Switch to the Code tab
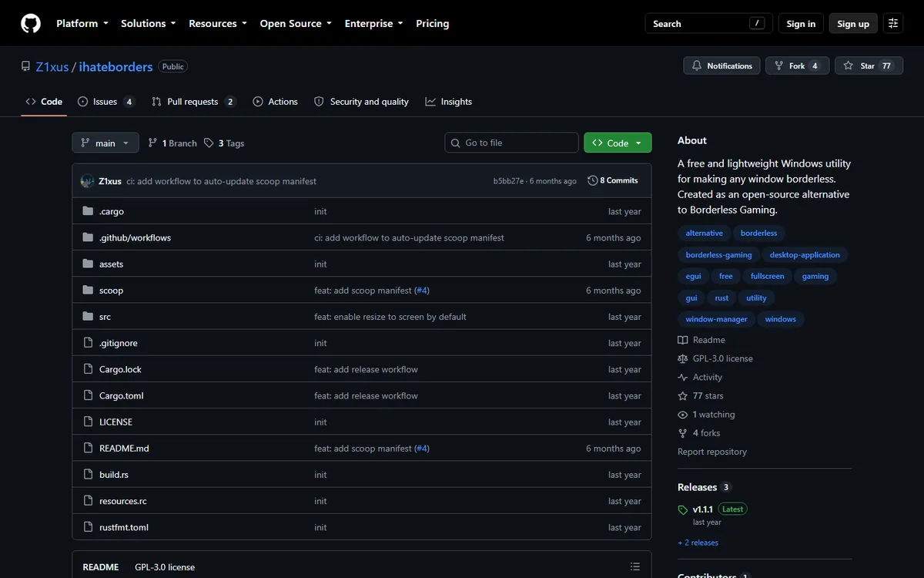The image size is (924, 578). 44,102
